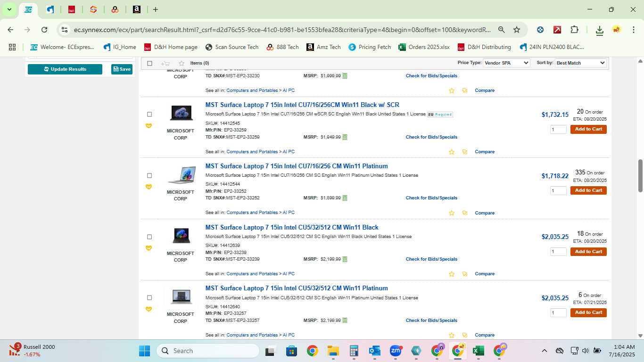The image size is (644, 362).
Task: Add the $1,718.22 laptop to cart
Action: coord(588,190)
